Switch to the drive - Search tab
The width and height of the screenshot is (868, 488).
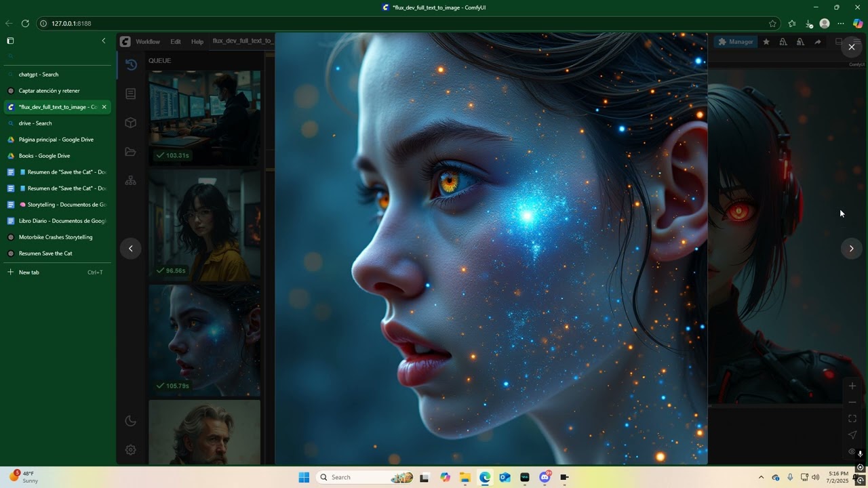point(57,123)
